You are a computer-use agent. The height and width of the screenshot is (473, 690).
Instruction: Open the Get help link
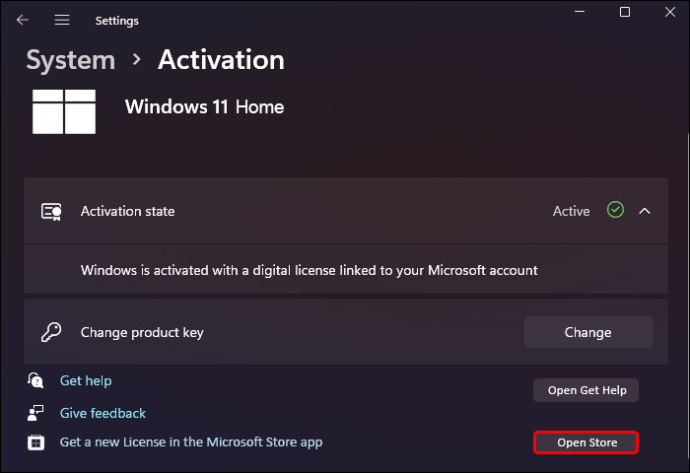click(x=86, y=381)
